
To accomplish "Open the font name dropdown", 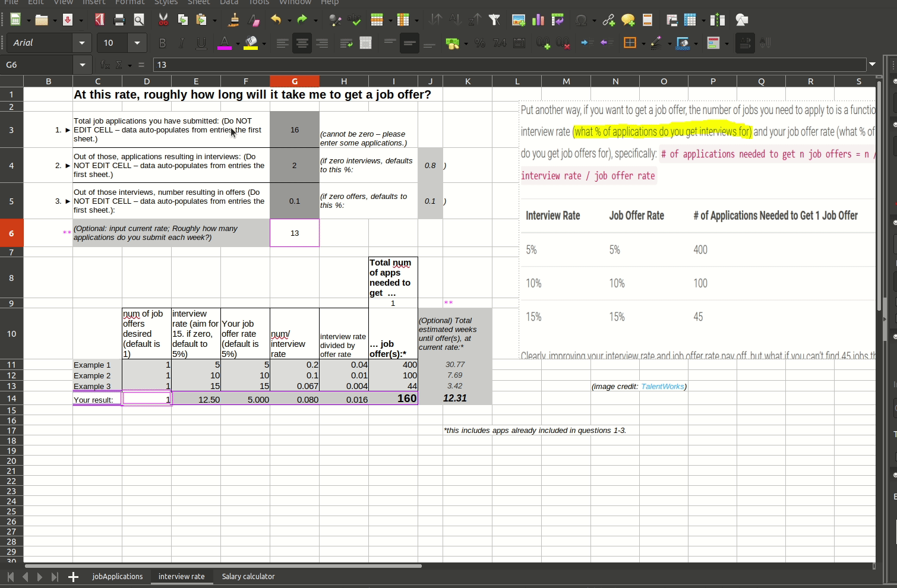I will (82, 43).
